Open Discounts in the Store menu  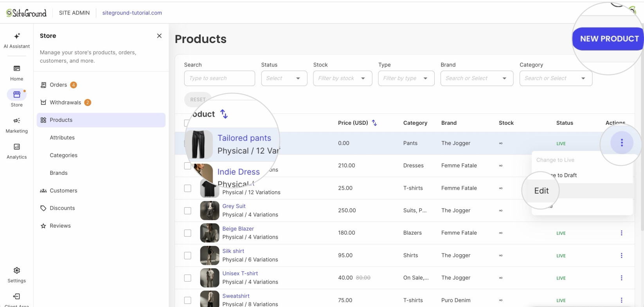[x=101, y=208]
